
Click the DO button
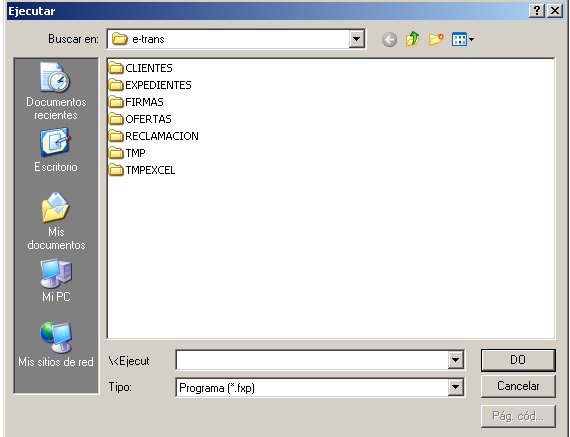point(518,360)
